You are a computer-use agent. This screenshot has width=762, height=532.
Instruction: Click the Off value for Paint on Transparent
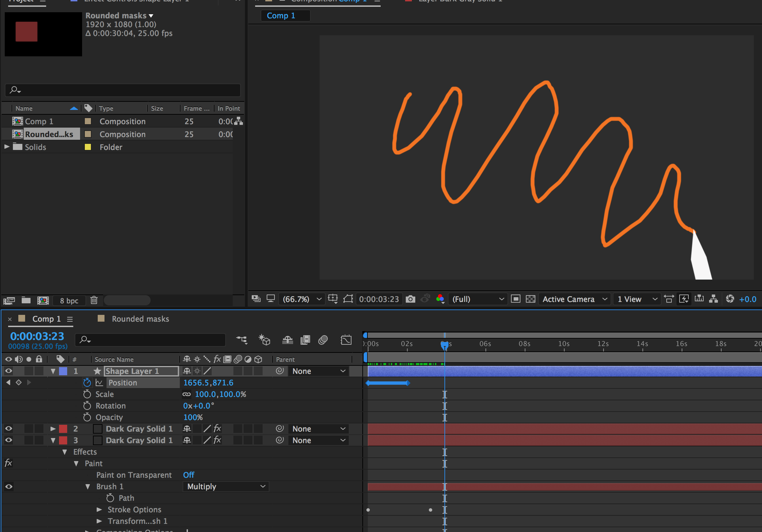[189, 475]
